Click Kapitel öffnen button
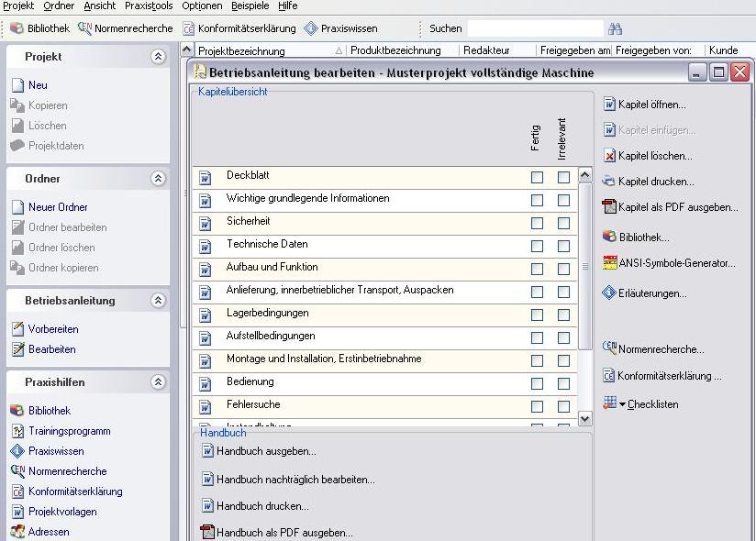Screen dimensions: 756x541 651,105
